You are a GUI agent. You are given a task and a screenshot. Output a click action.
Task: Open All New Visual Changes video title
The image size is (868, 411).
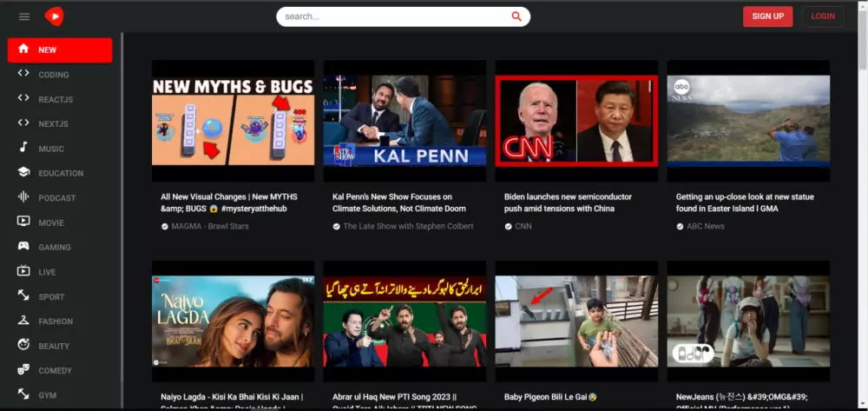(x=228, y=202)
